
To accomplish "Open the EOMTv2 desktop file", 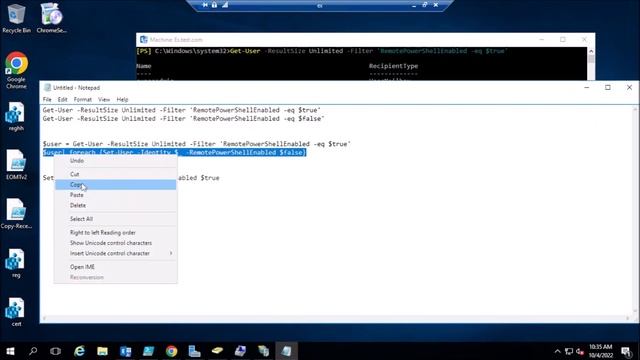I will [x=16, y=165].
